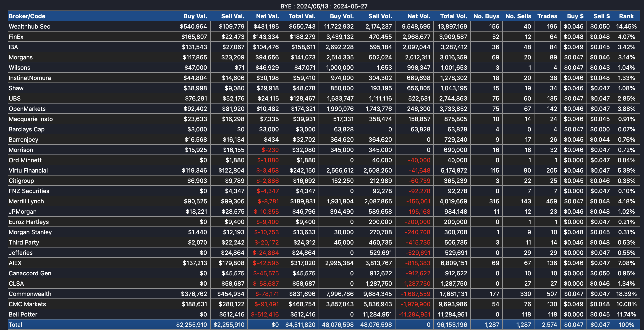The height and width of the screenshot is (330, 644).
Task: Select the Bell Potter broker name
Action: (x=23, y=314)
